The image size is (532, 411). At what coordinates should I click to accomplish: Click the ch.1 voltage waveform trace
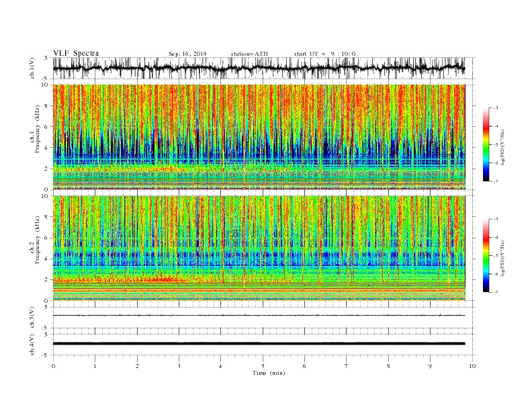(259, 68)
